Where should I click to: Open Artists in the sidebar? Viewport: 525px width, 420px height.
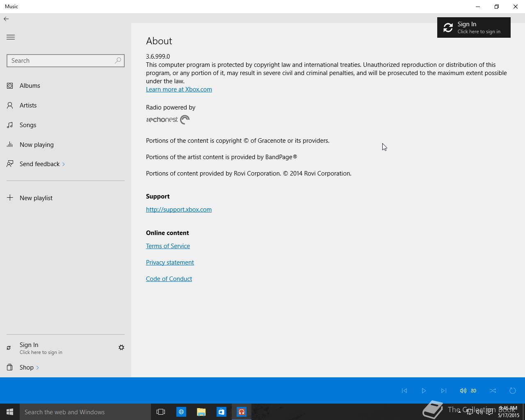tap(66, 105)
